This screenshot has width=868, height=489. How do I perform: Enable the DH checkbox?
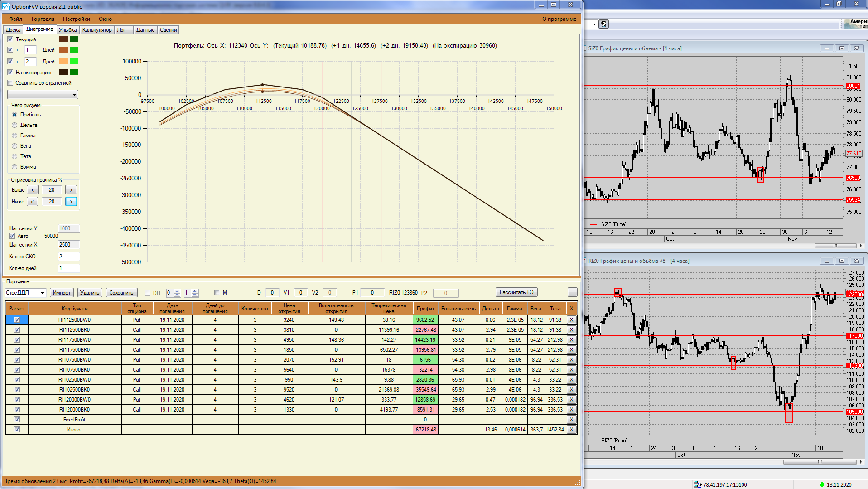pyautogui.click(x=147, y=293)
